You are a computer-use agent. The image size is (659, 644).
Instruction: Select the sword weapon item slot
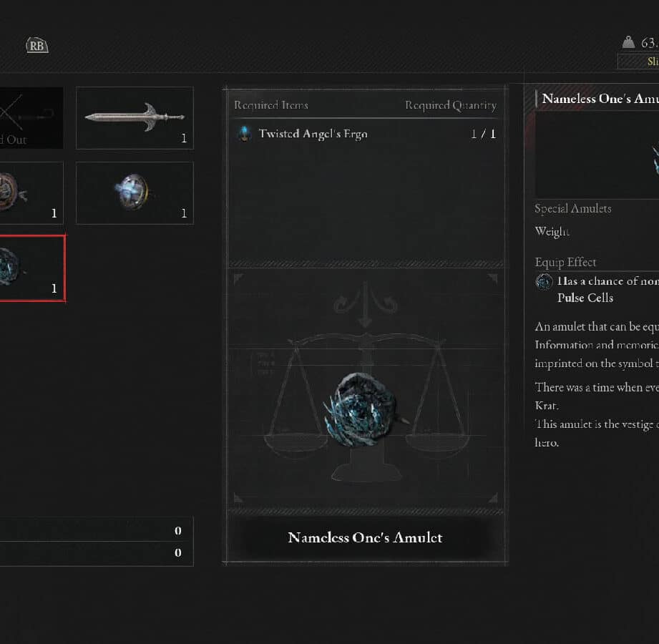[135, 117]
